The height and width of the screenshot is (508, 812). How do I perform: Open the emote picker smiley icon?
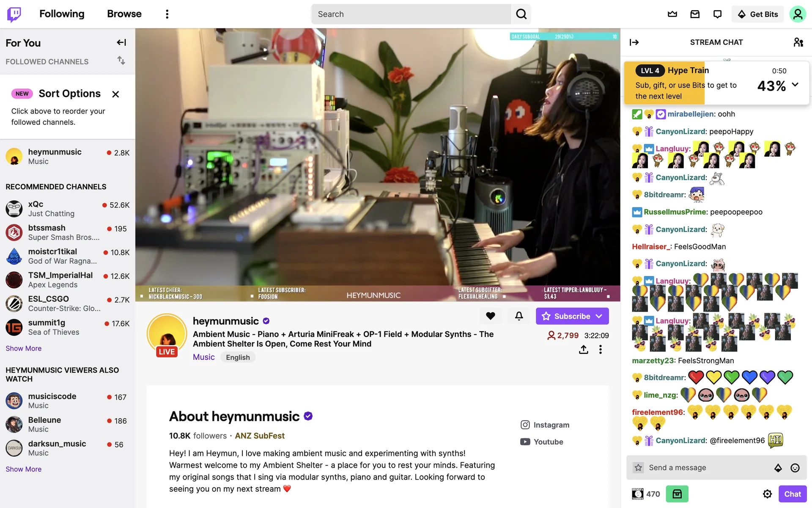tap(795, 468)
